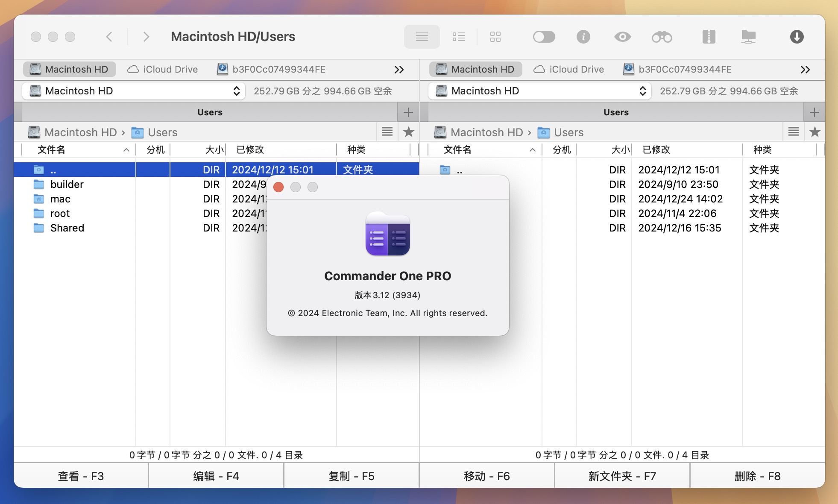Screen dimensions: 838x504
Task: Sort left pane by 大小 column
Action: pyautogui.click(x=198, y=149)
